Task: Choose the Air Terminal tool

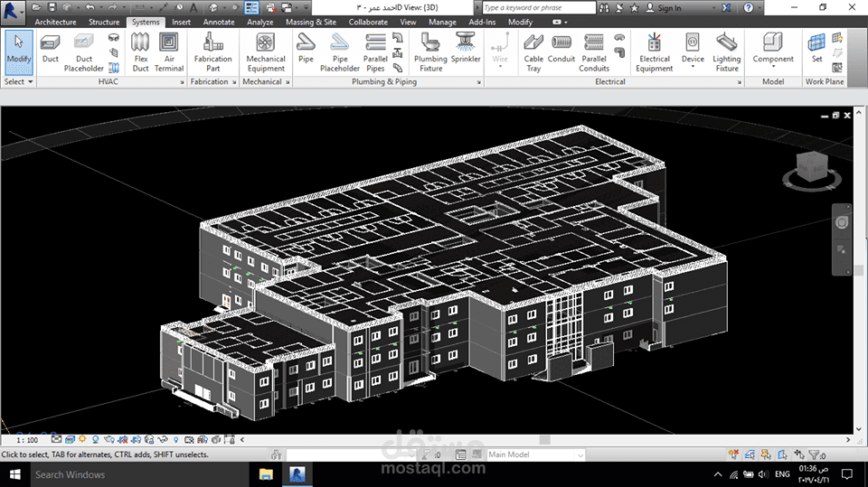Action: (x=169, y=51)
